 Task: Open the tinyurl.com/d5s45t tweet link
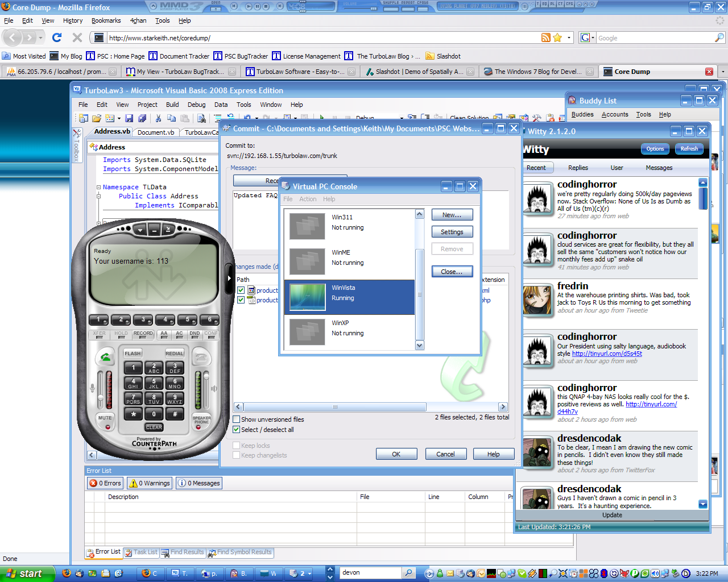(x=607, y=354)
